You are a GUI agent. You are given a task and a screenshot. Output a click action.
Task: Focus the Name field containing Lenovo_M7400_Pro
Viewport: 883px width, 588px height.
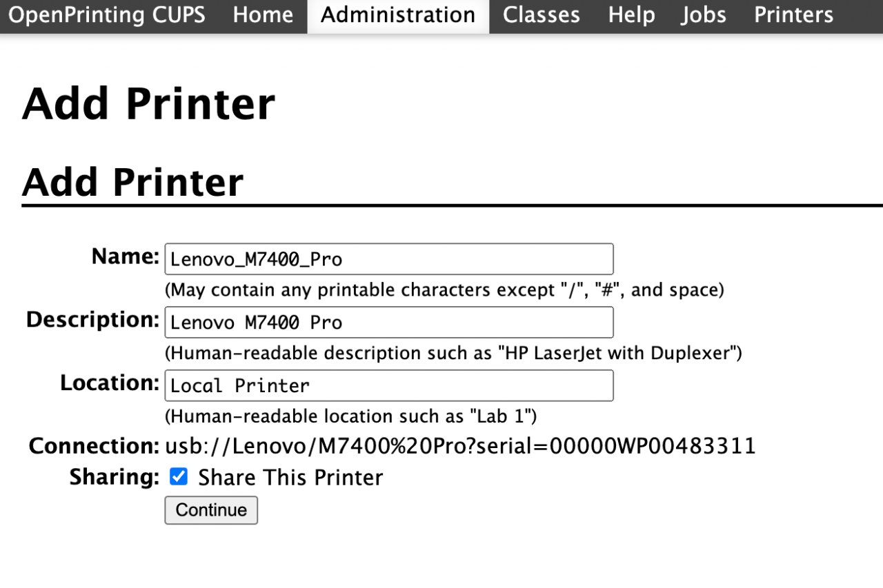pos(389,259)
